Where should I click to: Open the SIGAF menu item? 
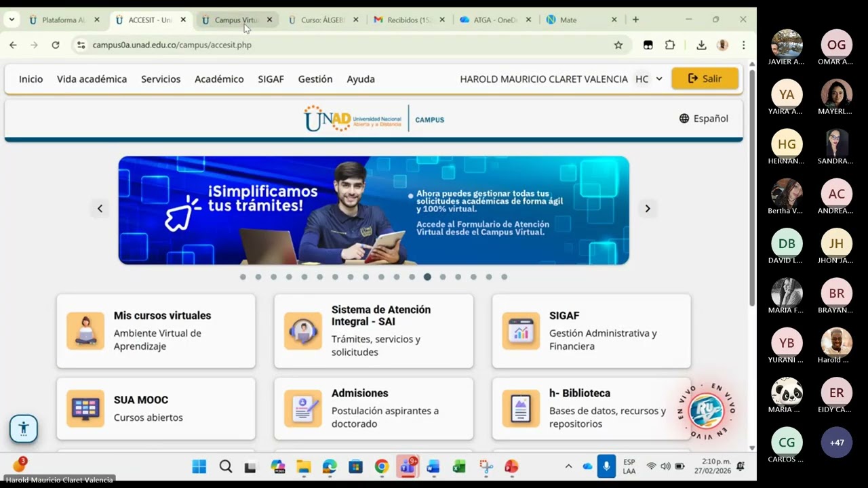tap(271, 79)
